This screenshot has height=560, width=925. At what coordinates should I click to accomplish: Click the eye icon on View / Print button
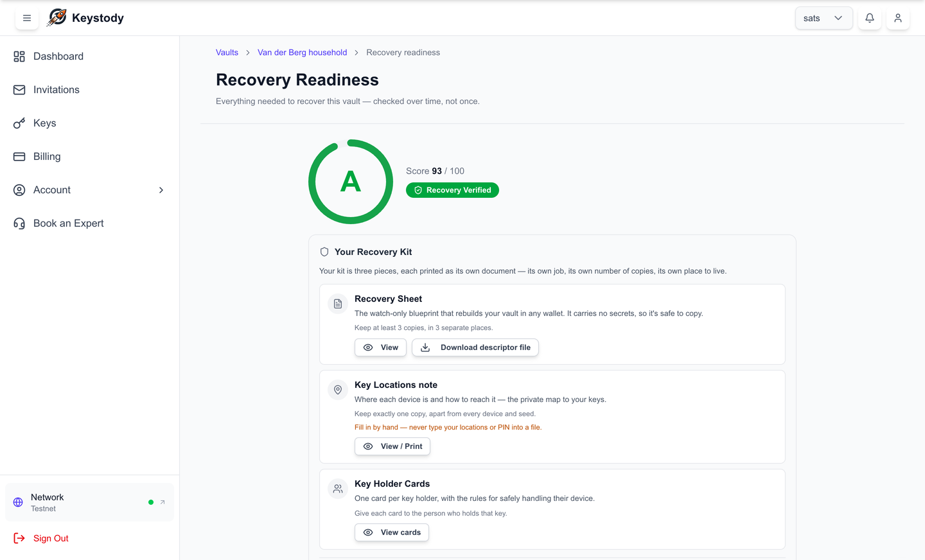click(368, 446)
